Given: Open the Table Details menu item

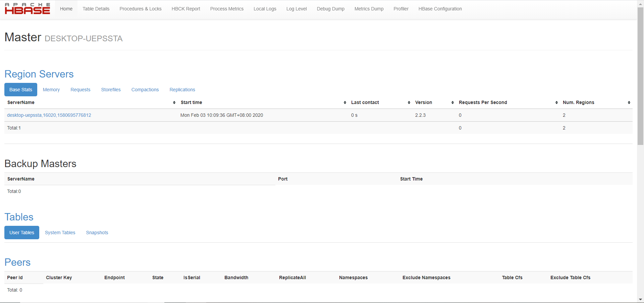Looking at the screenshot, I should point(96,9).
